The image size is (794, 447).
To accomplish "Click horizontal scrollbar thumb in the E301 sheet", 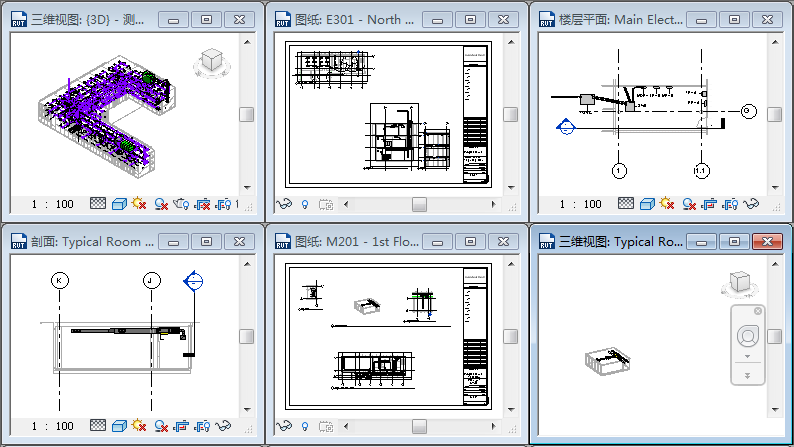I will click(x=419, y=204).
